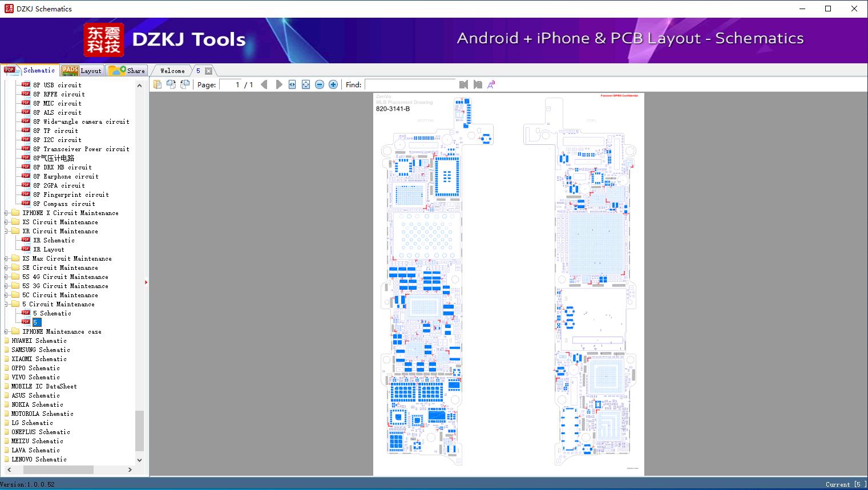
Task: Select the document tab named 5
Action: tap(198, 71)
